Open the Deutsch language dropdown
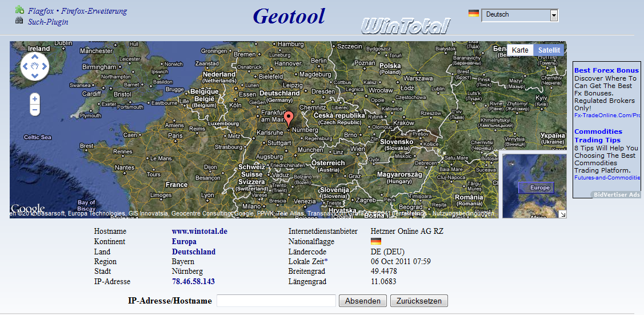644x315 pixels. pyautogui.click(x=519, y=15)
